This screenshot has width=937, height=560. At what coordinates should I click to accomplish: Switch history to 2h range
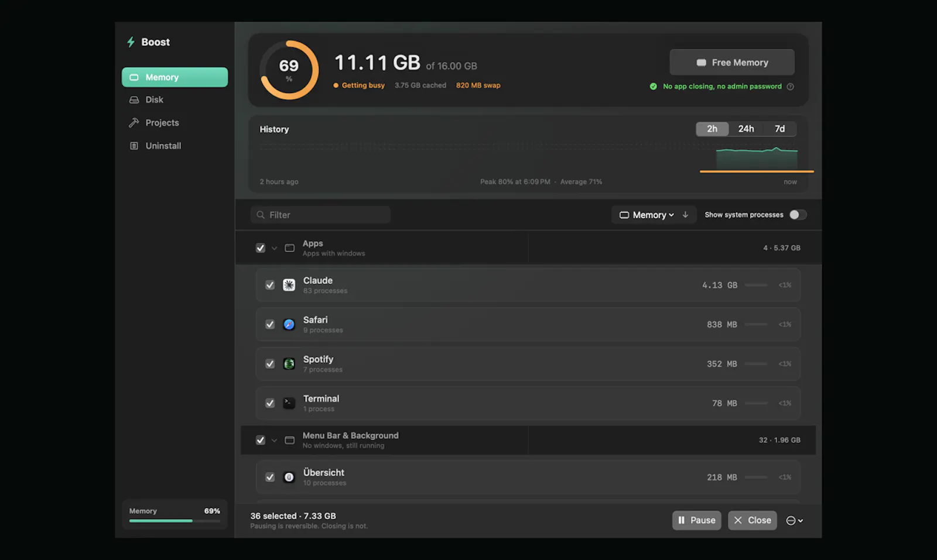click(712, 129)
